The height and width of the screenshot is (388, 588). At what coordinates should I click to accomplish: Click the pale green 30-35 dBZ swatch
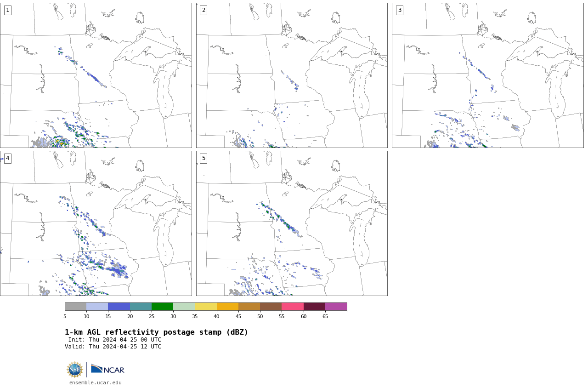(184, 307)
